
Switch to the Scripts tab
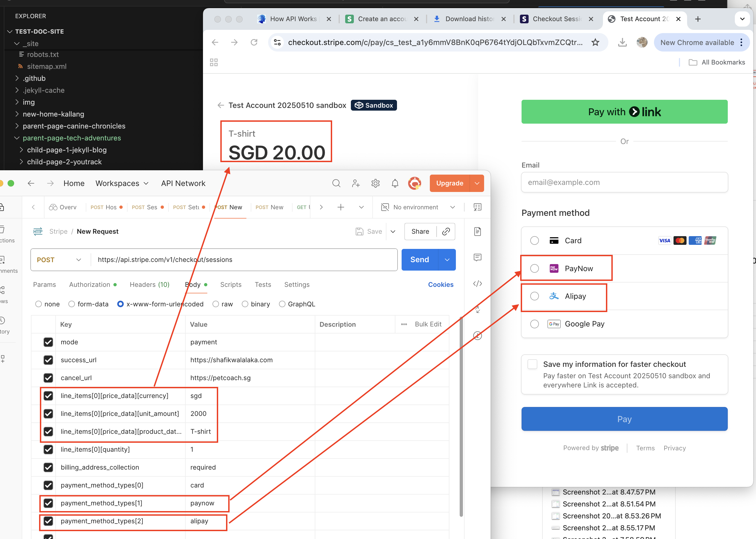231,284
